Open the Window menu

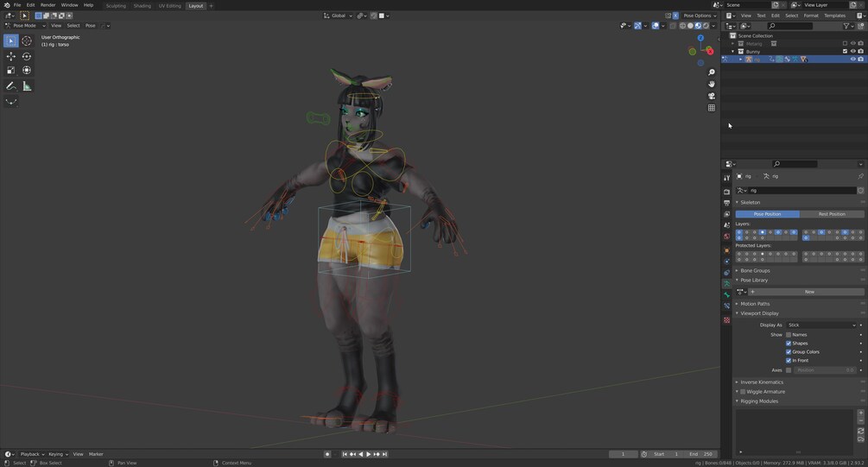(69, 5)
